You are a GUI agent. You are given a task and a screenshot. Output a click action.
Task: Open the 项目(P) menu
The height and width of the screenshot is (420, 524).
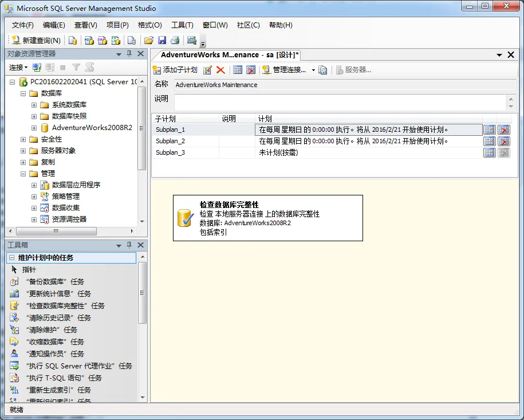(x=117, y=25)
